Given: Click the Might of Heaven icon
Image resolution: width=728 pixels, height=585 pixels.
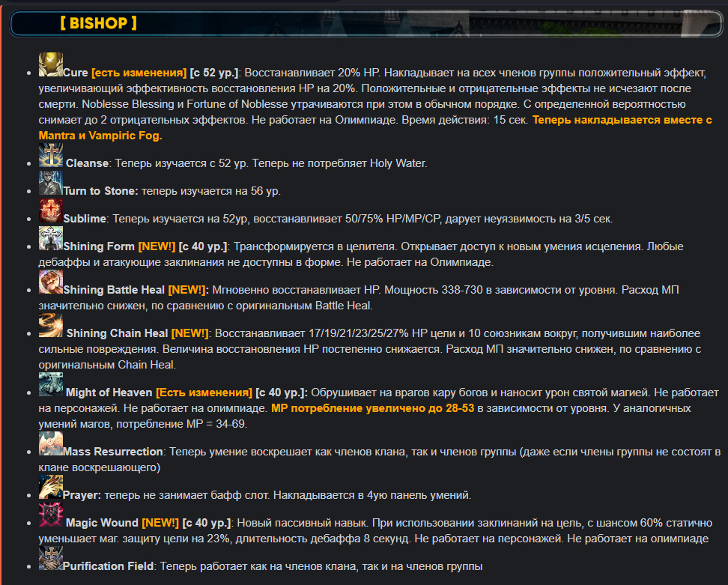Looking at the screenshot, I should click(x=50, y=385).
